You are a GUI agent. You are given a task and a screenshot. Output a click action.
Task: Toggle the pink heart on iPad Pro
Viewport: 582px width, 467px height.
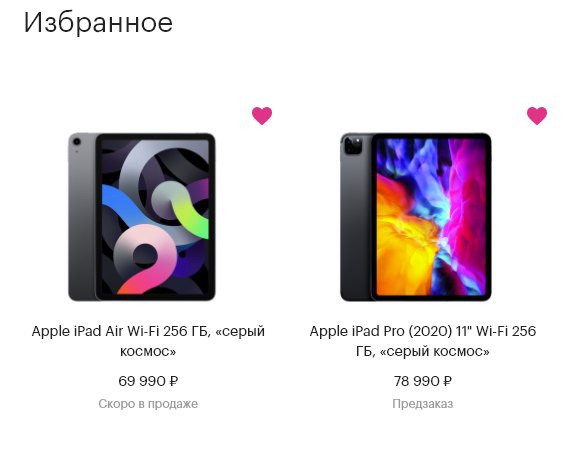point(537,115)
